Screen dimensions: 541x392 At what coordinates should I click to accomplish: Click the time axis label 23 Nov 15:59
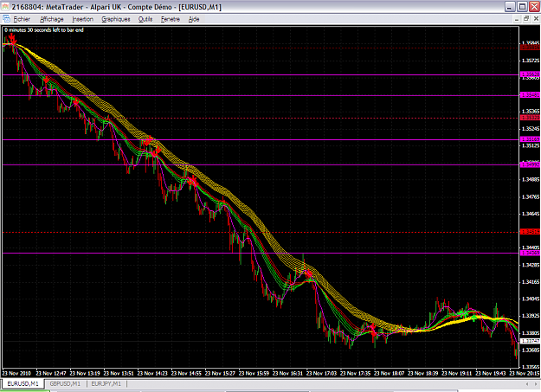click(x=254, y=373)
